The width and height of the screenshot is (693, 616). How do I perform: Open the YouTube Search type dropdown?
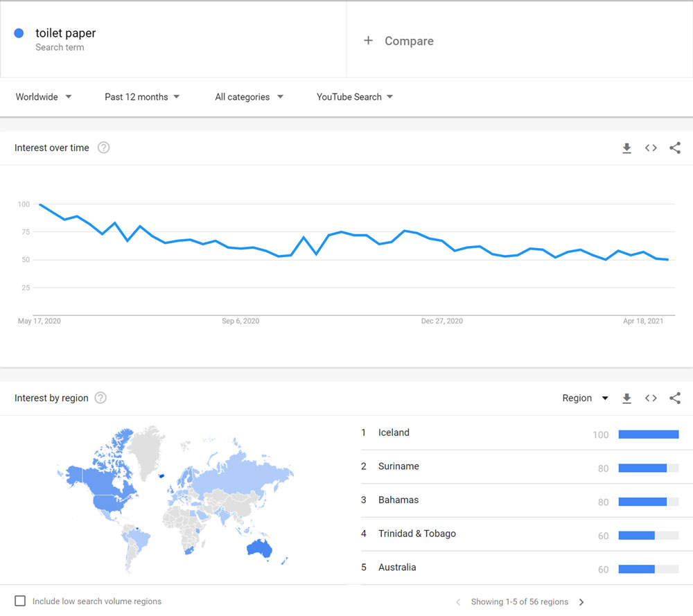[x=354, y=97]
